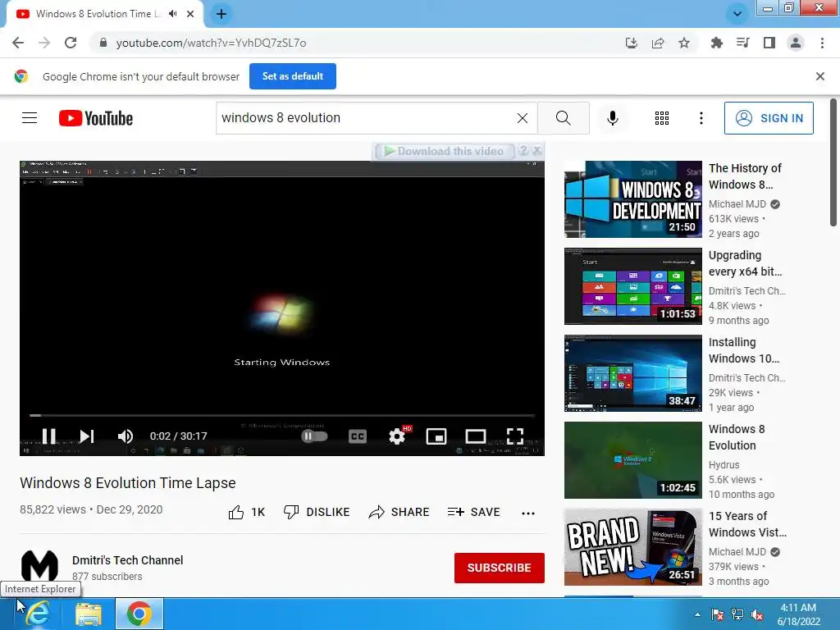Switch to theater mode

tap(475, 436)
